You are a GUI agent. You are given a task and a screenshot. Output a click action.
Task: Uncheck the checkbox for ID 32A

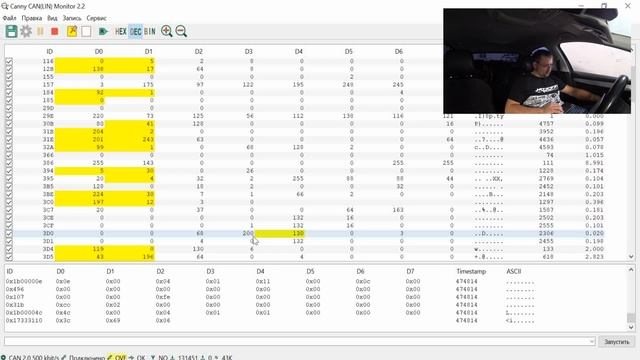point(9,147)
